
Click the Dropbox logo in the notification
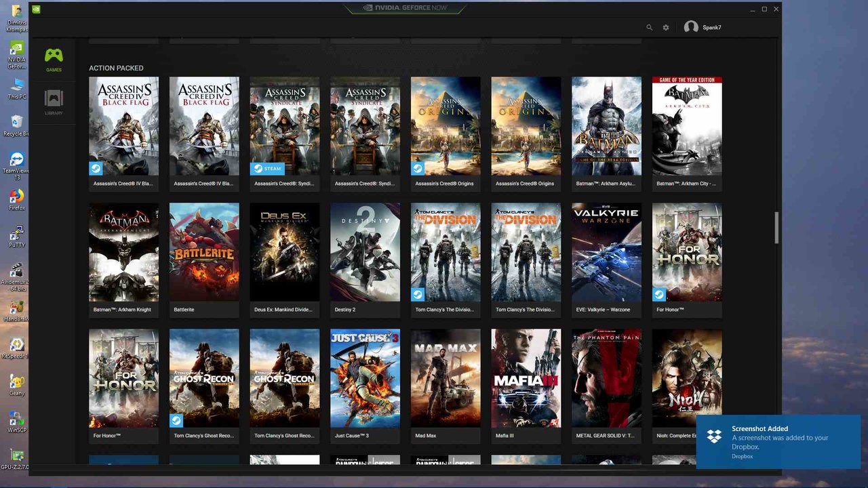click(x=714, y=436)
